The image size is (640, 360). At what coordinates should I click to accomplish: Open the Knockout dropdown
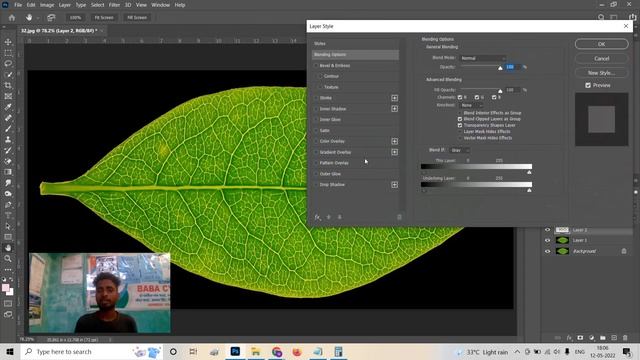[471, 105]
